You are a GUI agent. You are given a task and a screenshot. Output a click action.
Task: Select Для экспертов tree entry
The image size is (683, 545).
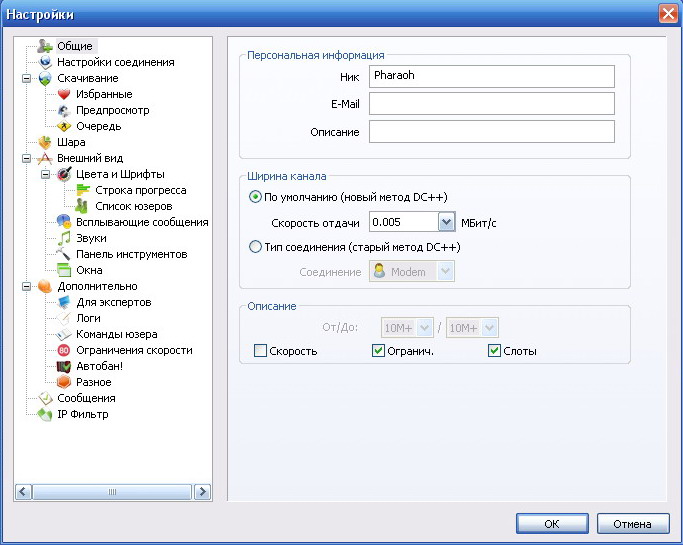click(114, 302)
